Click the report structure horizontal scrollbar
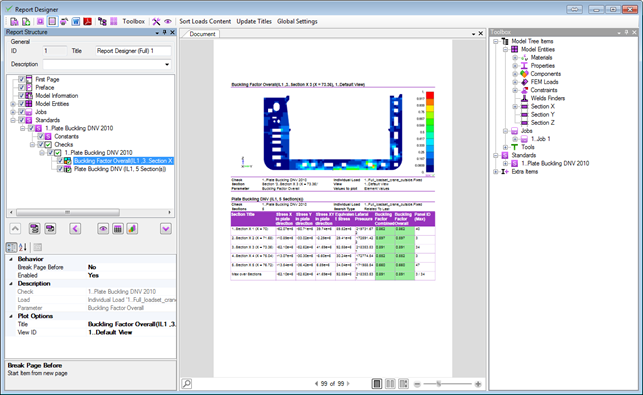 (68, 212)
